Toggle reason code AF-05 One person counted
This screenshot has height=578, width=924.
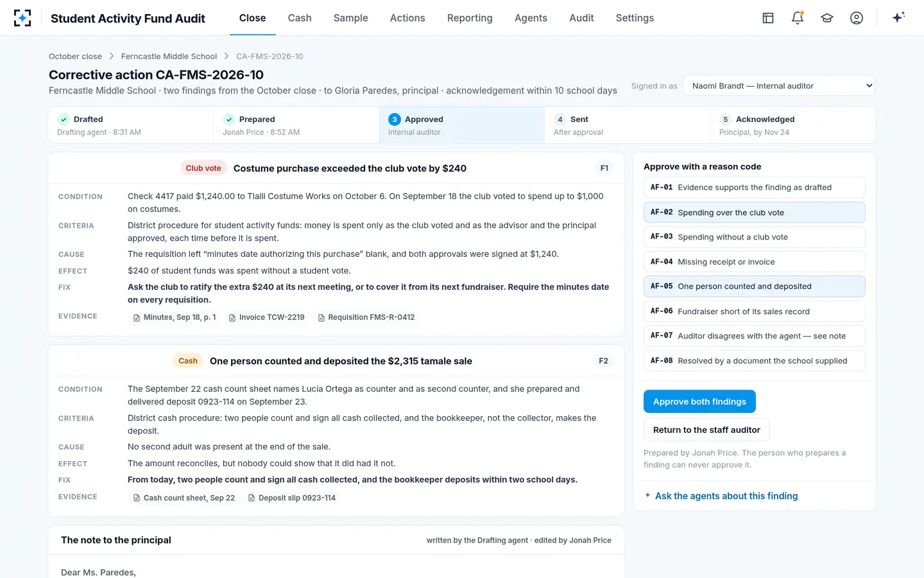click(754, 286)
